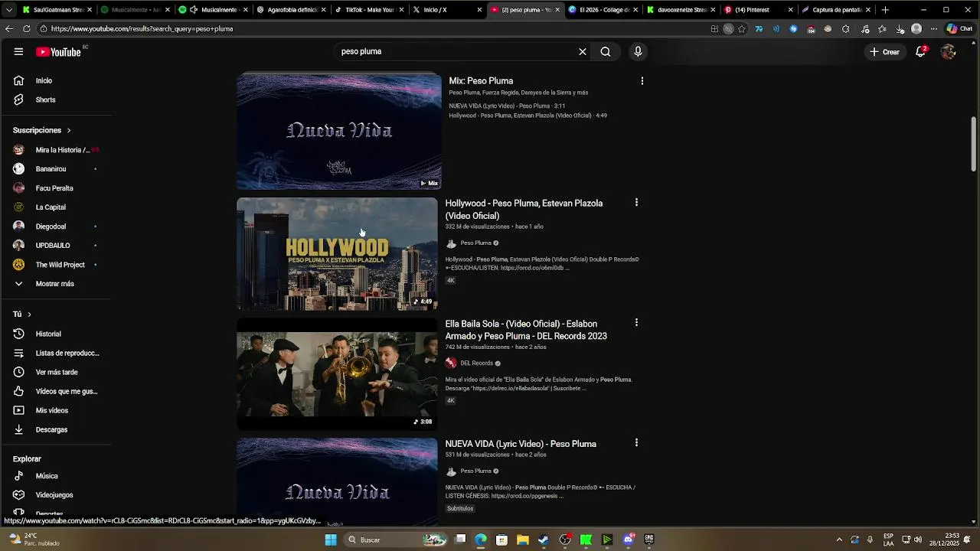Open the Copilot Chat button
Image resolution: width=980 pixels, height=551 pixels.
(x=959, y=29)
